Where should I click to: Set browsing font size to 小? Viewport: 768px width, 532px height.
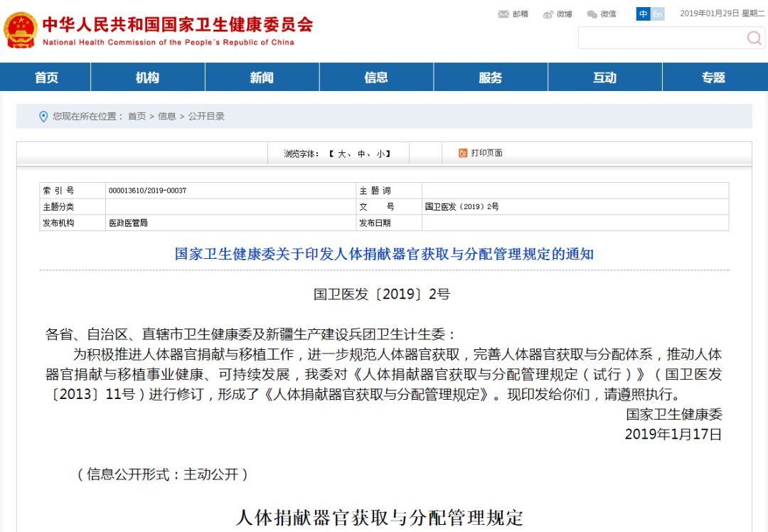pos(380,154)
